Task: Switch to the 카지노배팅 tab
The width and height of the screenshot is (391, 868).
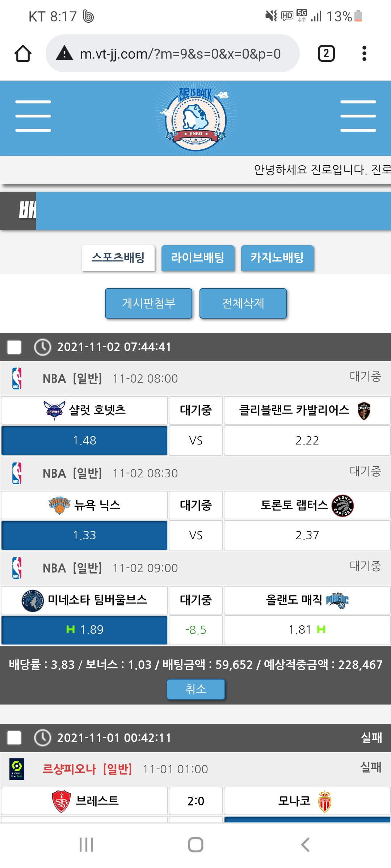Action: [x=277, y=258]
